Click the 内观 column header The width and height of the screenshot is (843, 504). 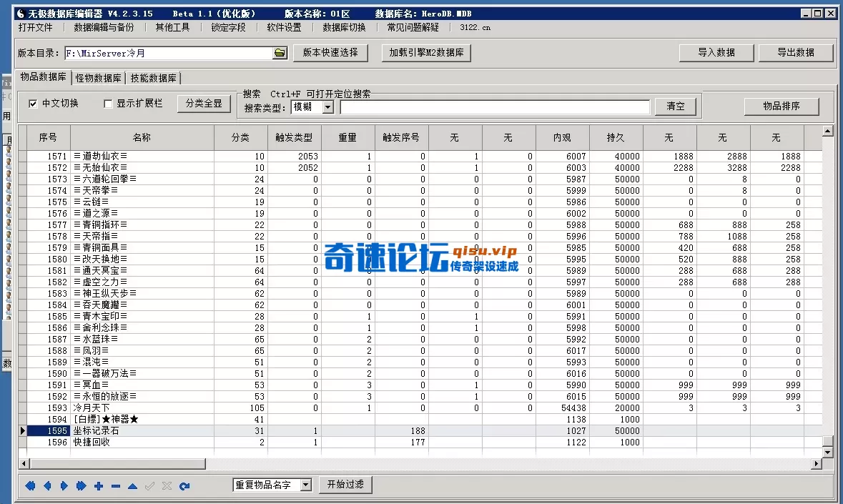pyautogui.click(x=563, y=137)
